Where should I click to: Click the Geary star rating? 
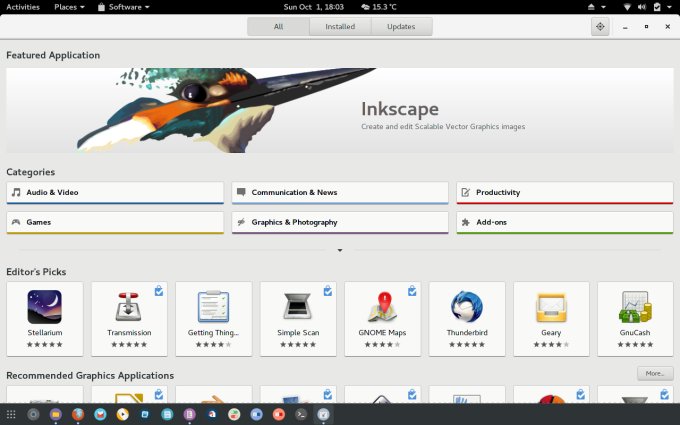551,344
